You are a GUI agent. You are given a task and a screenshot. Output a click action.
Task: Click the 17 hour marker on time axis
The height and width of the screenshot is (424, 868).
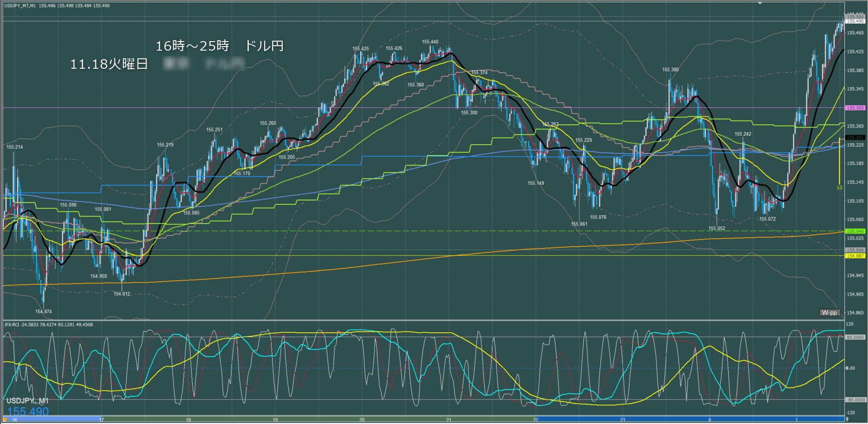[x=101, y=420]
